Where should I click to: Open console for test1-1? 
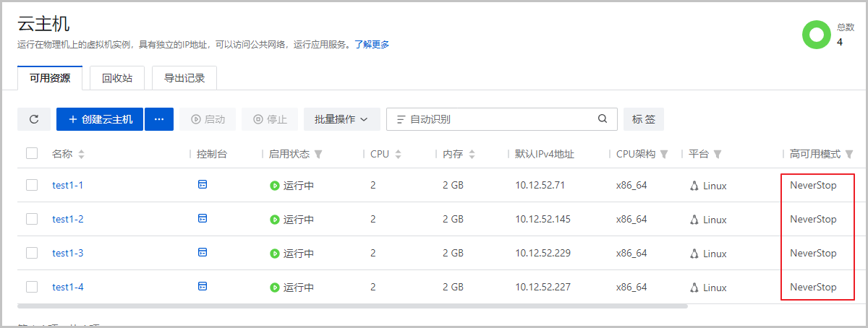203,185
